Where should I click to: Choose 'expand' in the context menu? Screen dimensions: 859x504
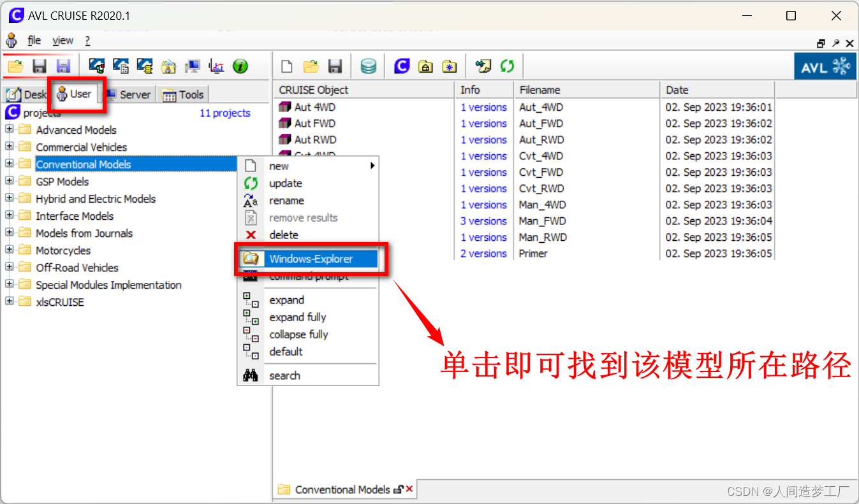(x=309, y=299)
